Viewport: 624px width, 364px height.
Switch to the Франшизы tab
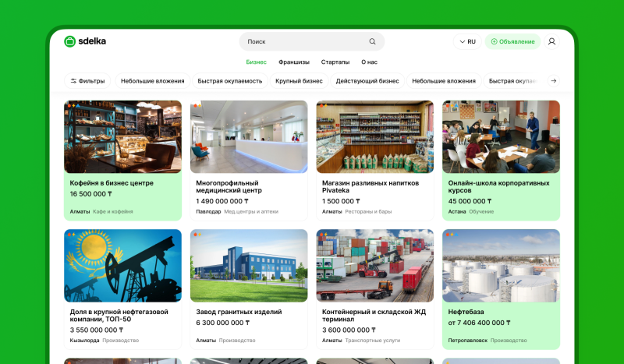click(294, 62)
